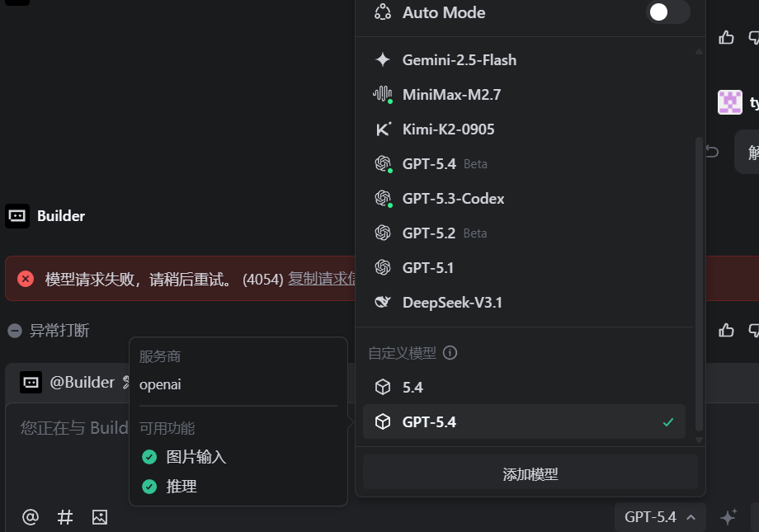This screenshot has width=759, height=532.
Task: Click the info icon beside 自定义模型
Action: (450, 353)
